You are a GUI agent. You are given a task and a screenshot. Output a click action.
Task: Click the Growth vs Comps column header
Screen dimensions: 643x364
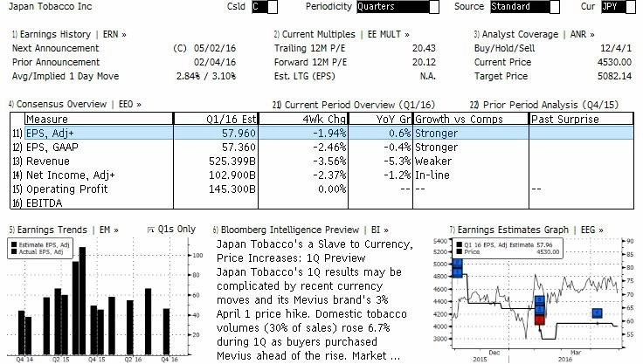click(471, 119)
